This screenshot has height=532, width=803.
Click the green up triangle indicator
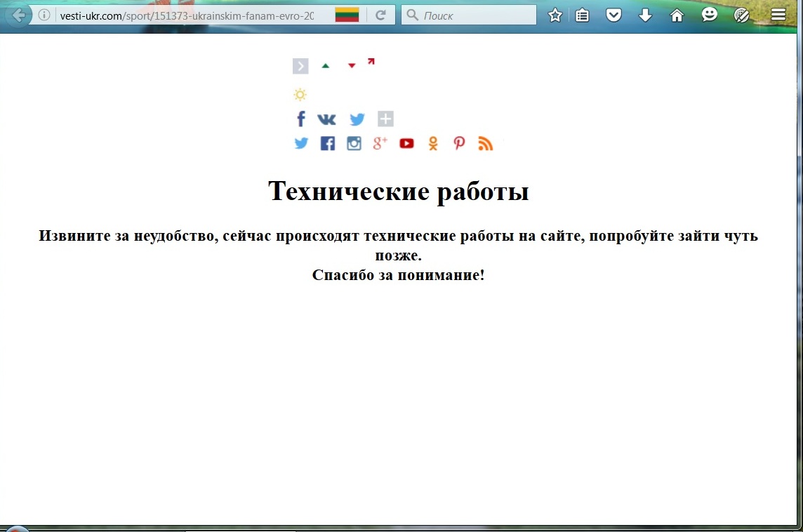click(325, 65)
